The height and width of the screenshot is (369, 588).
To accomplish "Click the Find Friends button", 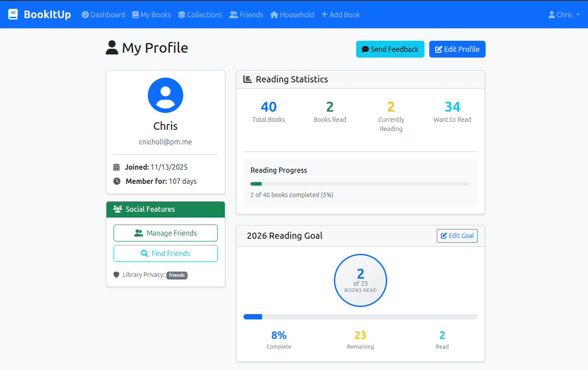I will (x=165, y=253).
